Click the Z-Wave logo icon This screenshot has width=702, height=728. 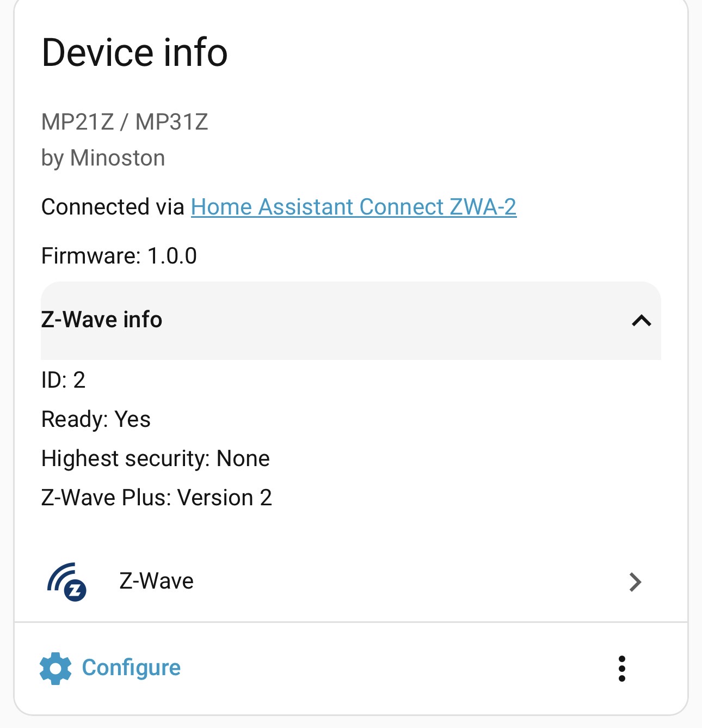pos(67,582)
